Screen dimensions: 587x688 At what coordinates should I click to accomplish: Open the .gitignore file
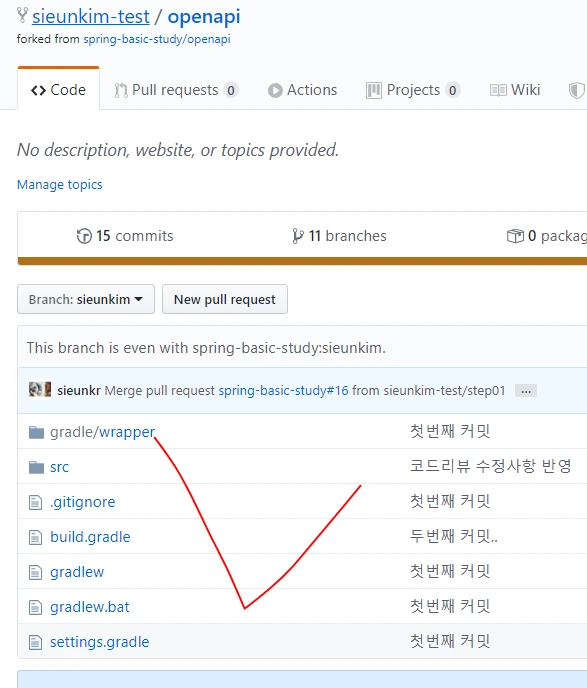point(82,502)
